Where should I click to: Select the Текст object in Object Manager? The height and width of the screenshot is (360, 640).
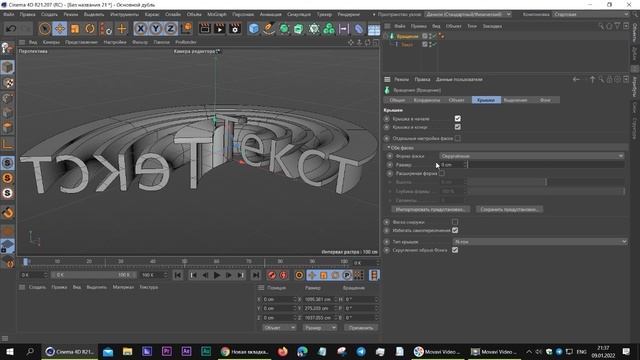(x=407, y=44)
